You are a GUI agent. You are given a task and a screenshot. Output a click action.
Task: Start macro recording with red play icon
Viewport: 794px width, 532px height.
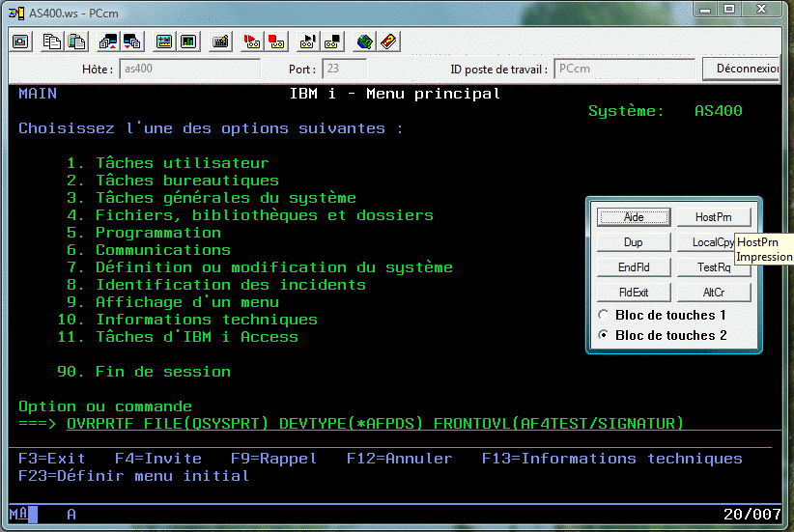(x=252, y=42)
